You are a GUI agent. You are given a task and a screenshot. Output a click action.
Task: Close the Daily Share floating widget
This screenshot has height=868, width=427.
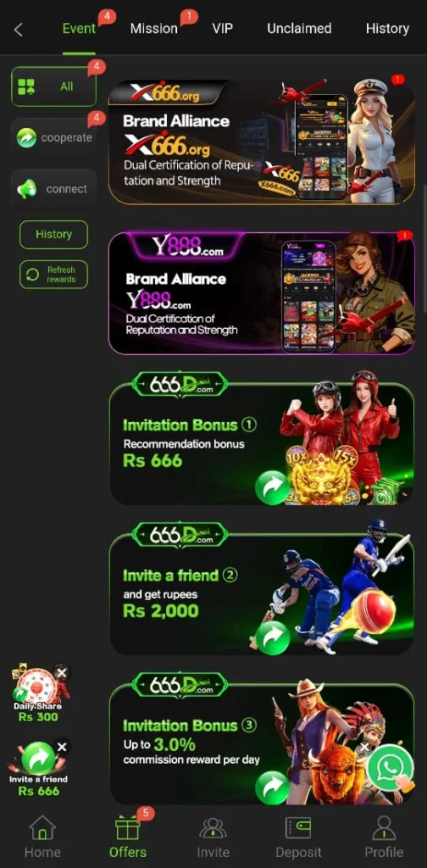(x=62, y=673)
